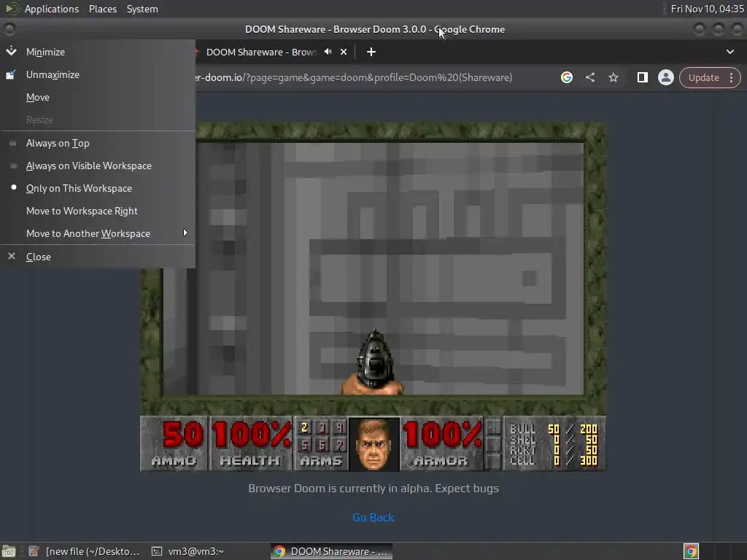Click the window menu button in title bar
The height and width of the screenshot is (560, 747).
(9, 29)
